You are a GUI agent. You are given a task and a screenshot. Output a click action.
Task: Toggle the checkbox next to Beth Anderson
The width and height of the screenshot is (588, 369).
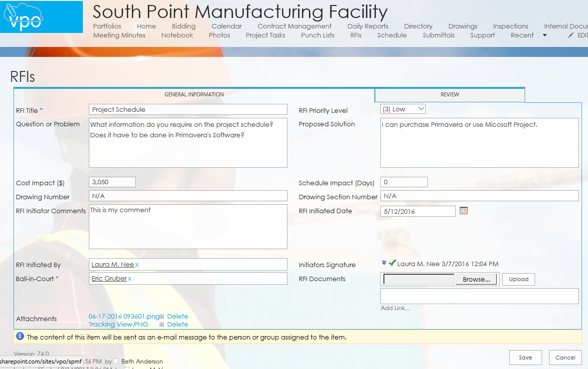pyautogui.click(x=116, y=361)
